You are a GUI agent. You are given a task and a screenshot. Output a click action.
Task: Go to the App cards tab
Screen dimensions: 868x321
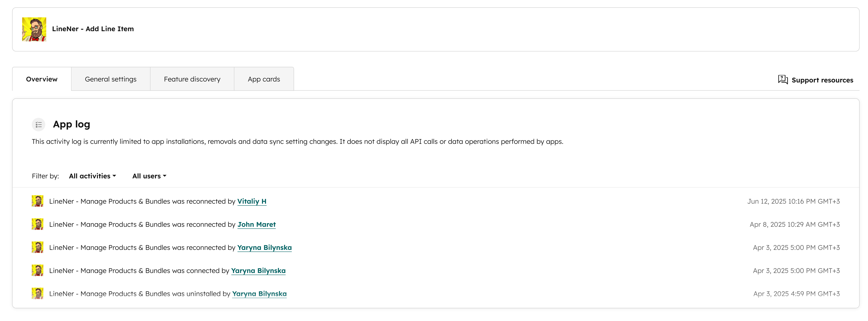tap(264, 79)
